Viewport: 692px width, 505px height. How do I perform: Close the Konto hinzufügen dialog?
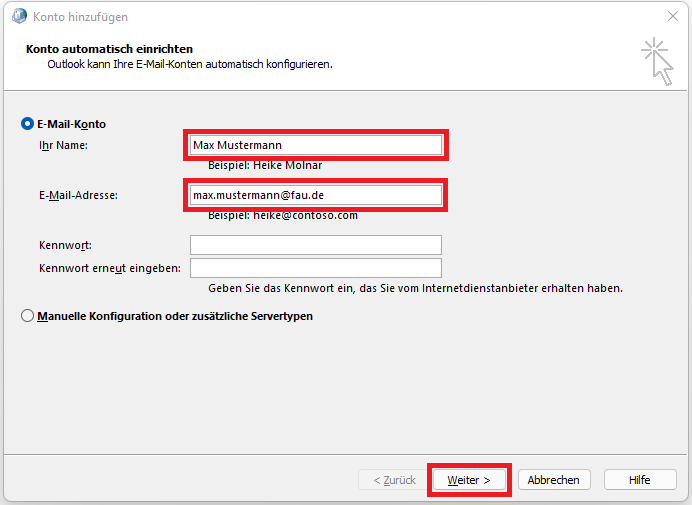pyautogui.click(x=671, y=17)
